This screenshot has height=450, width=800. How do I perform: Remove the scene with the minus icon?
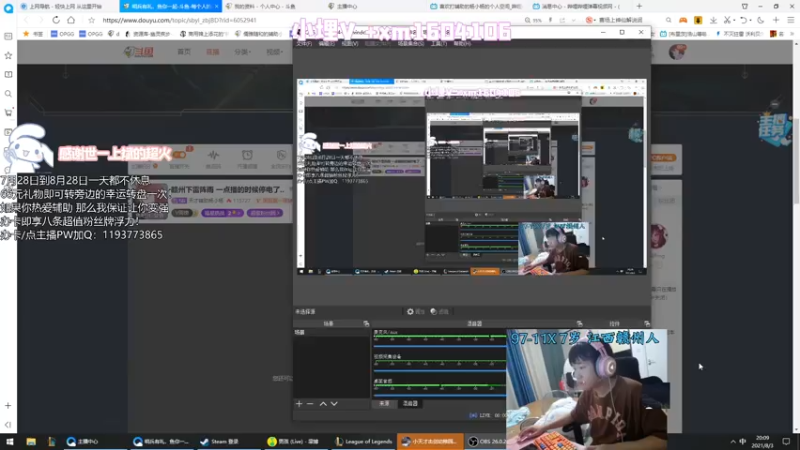(310, 404)
